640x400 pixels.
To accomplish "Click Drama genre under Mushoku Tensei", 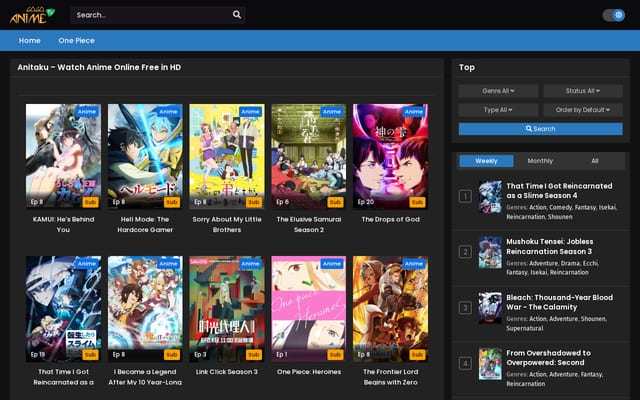I will click(570, 263).
